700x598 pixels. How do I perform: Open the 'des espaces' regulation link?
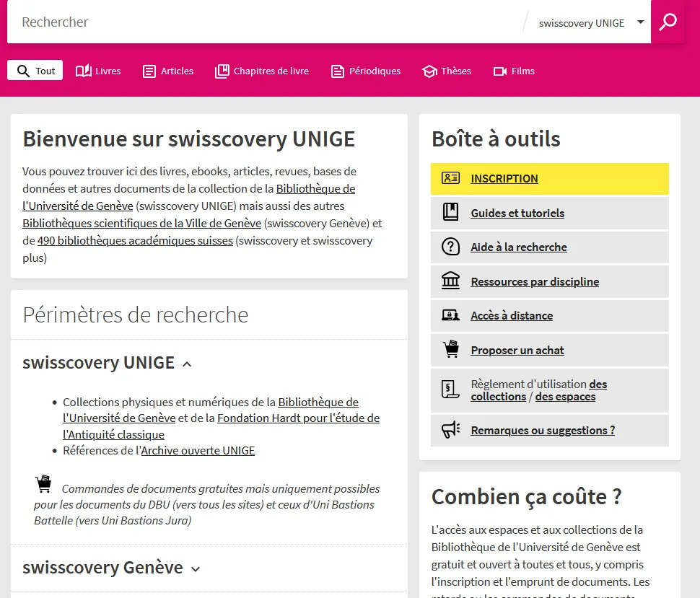pos(565,397)
